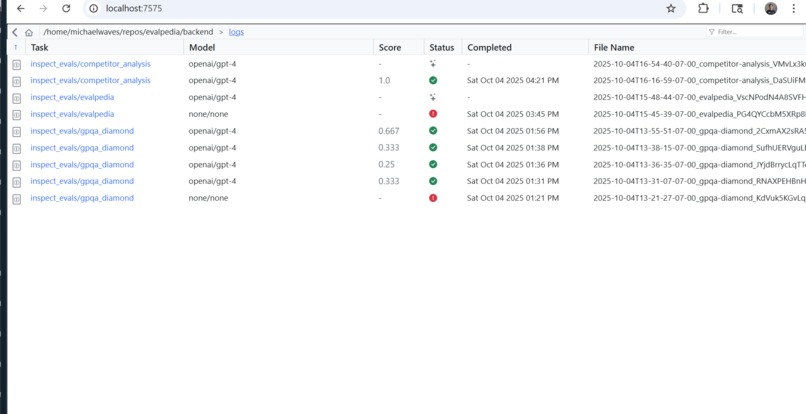Screen dimensions: 806x414
Task: Open the gpqa_diamond log completed at 01:38 PM
Action: pos(82,148)
